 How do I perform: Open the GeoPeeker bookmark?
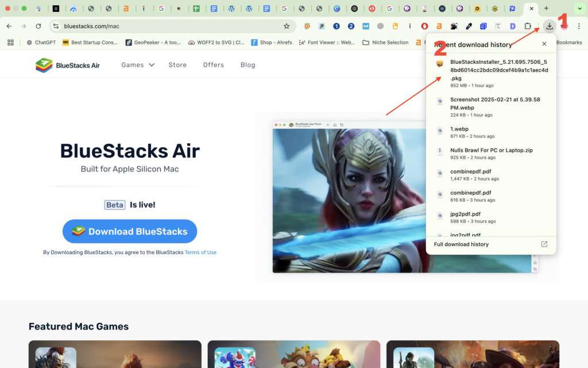pyautogui.click(x=153, y=43)
